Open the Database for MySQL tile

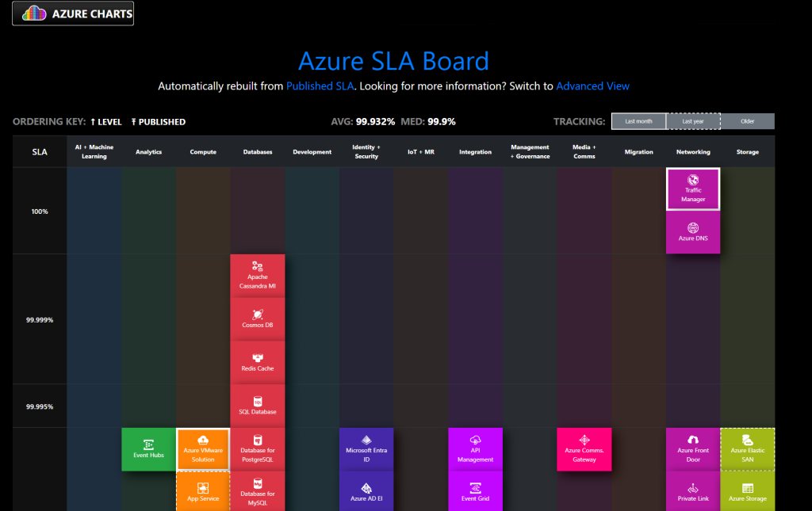tap(258, 491)
